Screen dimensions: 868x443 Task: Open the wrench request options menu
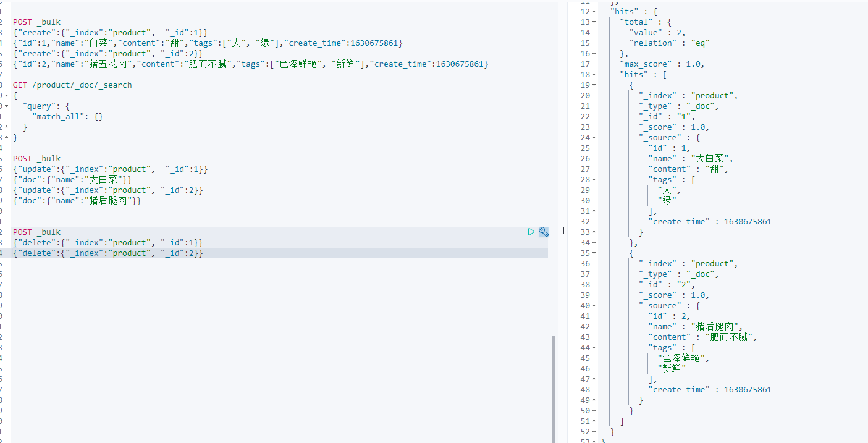[x=544, y=232]
